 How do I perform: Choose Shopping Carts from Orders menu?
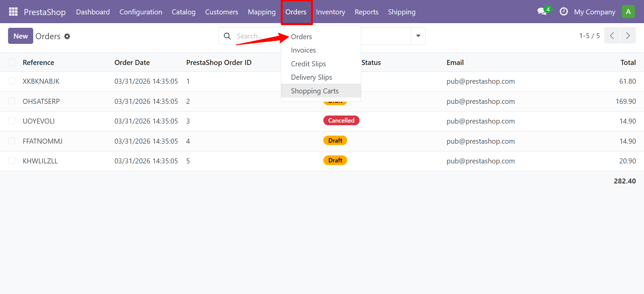pyautogui.click(x=315, y=91)
